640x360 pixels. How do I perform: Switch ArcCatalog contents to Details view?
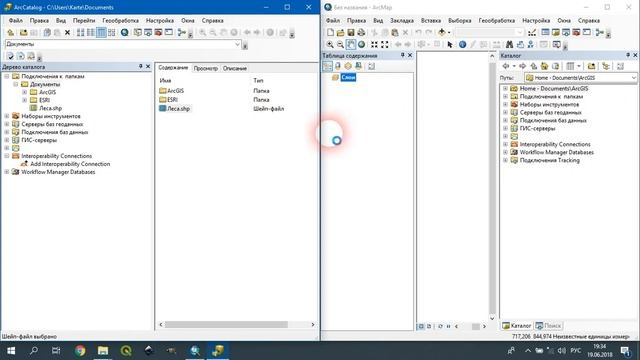101,33
